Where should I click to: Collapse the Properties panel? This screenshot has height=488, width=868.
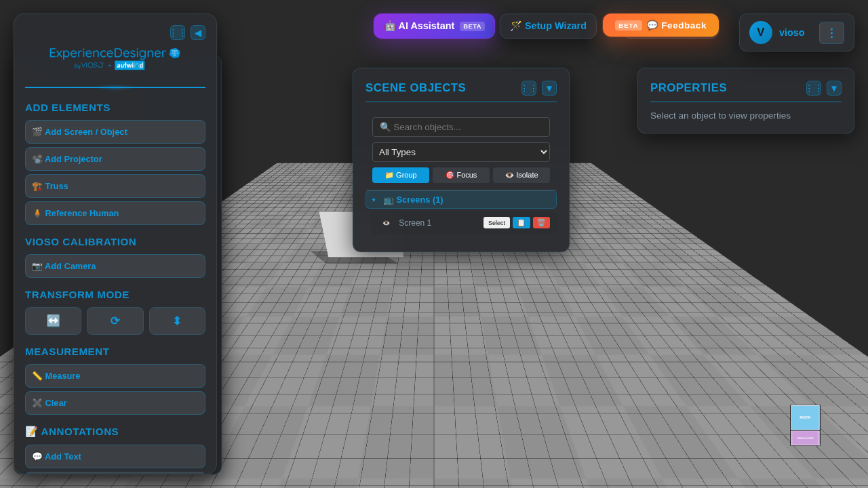tap(833, 87)
